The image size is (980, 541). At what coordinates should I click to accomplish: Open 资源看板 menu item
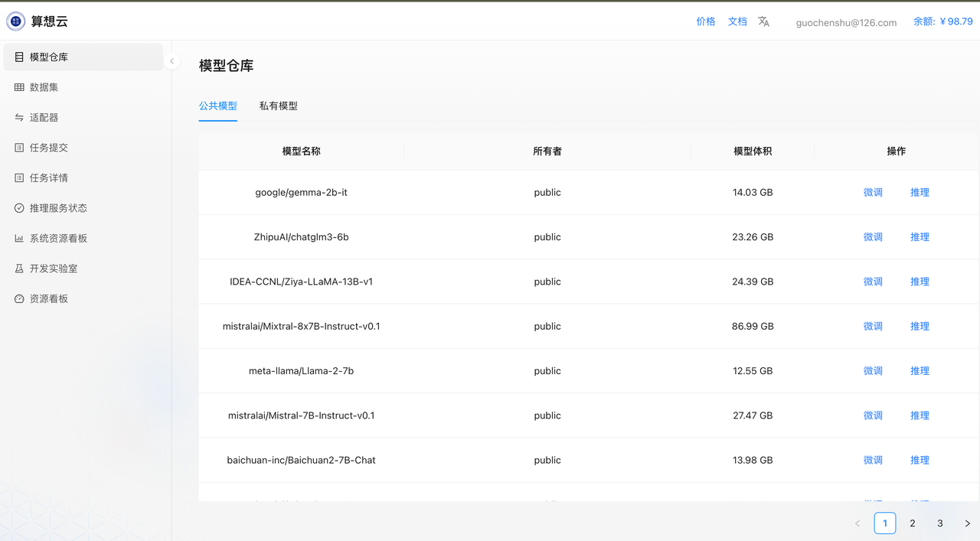(x=83, y=299)
